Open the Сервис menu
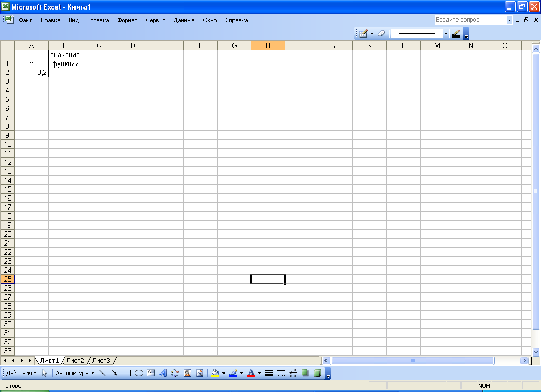The image size is (541, 392). coord(155,20)
